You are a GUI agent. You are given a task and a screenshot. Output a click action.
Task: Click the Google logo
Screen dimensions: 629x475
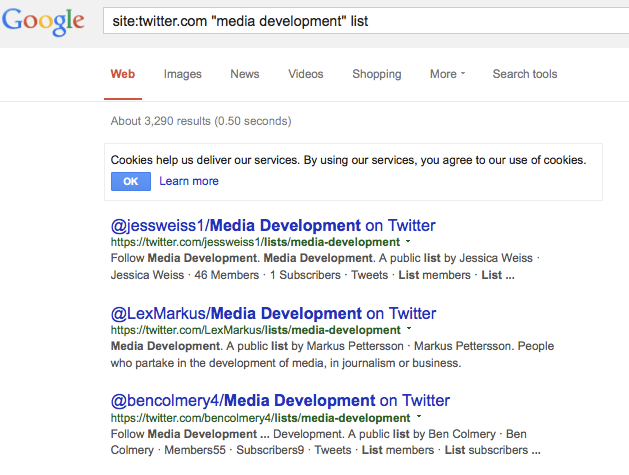pyautogui.click(x=43, y=22)
